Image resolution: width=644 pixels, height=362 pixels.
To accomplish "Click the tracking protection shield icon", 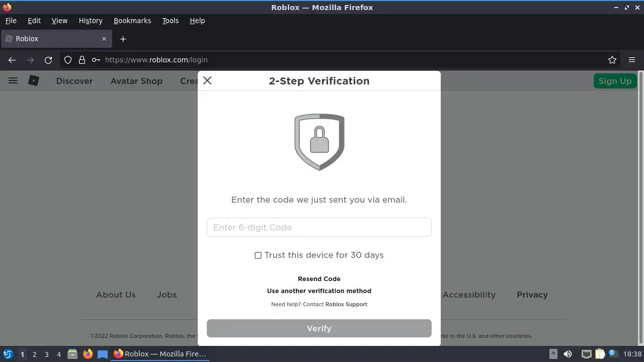I will (x=68, y=60).
